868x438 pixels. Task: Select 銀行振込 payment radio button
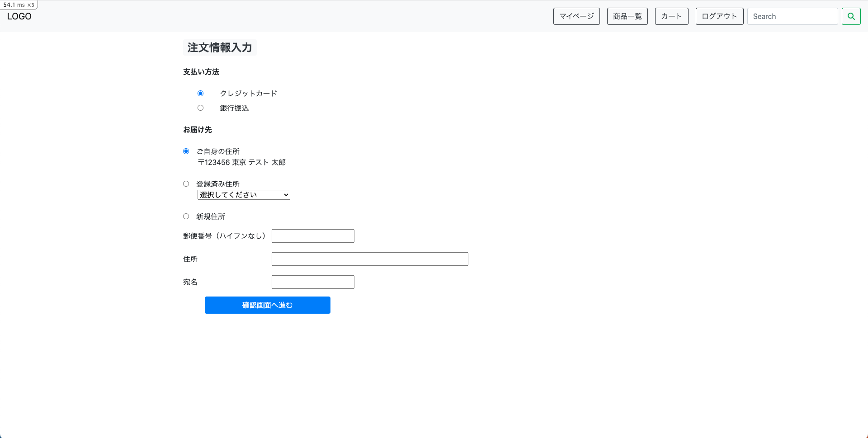(x=200, y=108)
